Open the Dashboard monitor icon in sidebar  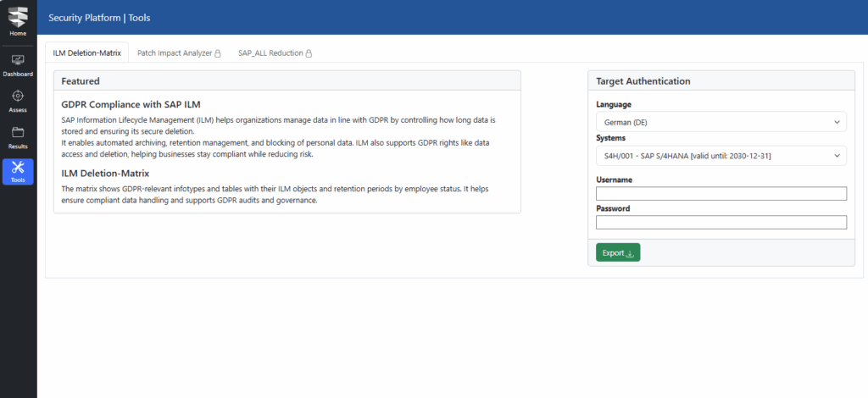(x=18, y=60)
